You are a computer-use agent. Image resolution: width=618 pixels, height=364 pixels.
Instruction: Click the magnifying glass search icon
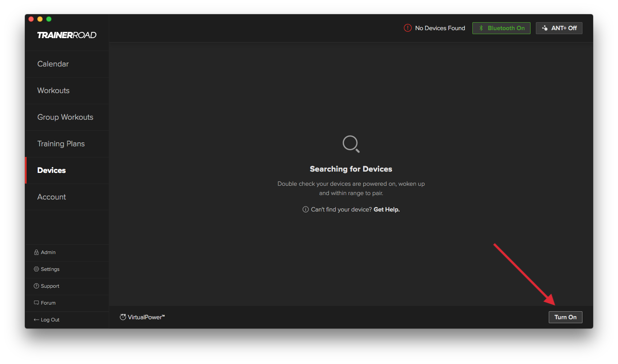click(351, 144)
